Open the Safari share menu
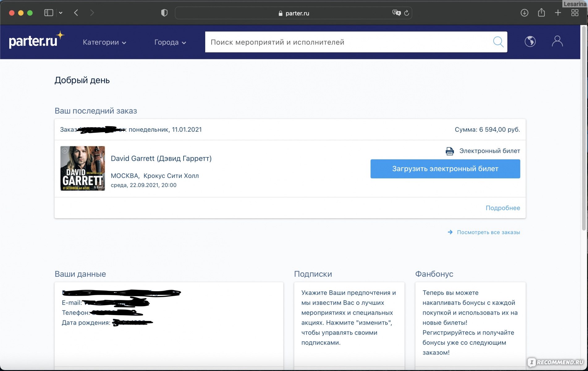588x371 pixels. pyautogui.click(x=541, y=13)
